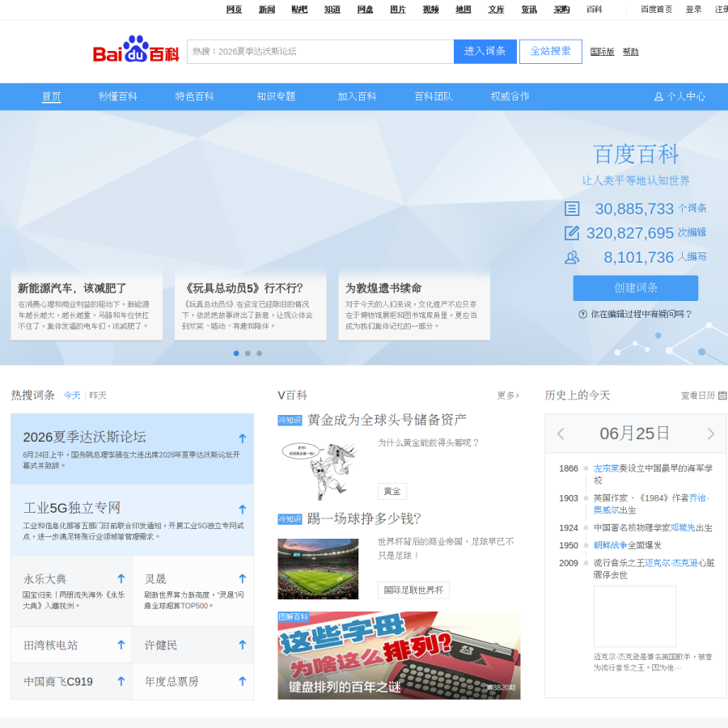Open 特色百科 navigation item
Image resolution: width=728 pixels, height=728 pixels.
pos(194,96)
